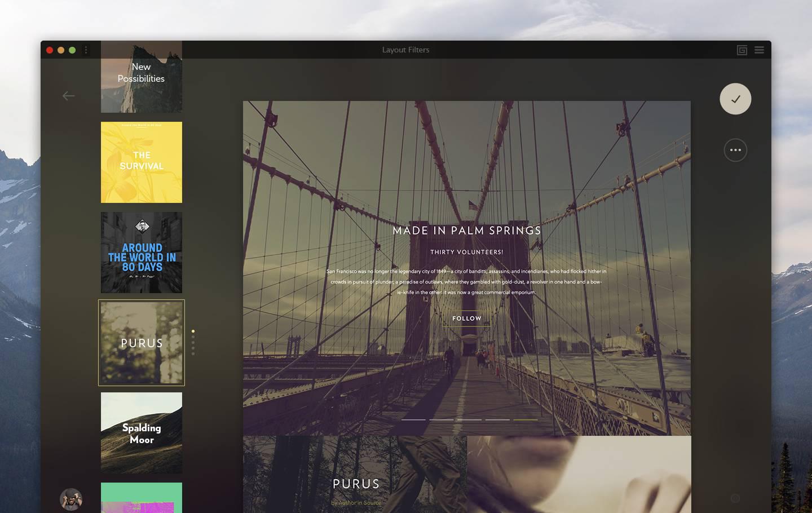The height and width of the screenshot is (513, 812).
Task: Click the close-up face image tile
Action: [x=579, y=474]
